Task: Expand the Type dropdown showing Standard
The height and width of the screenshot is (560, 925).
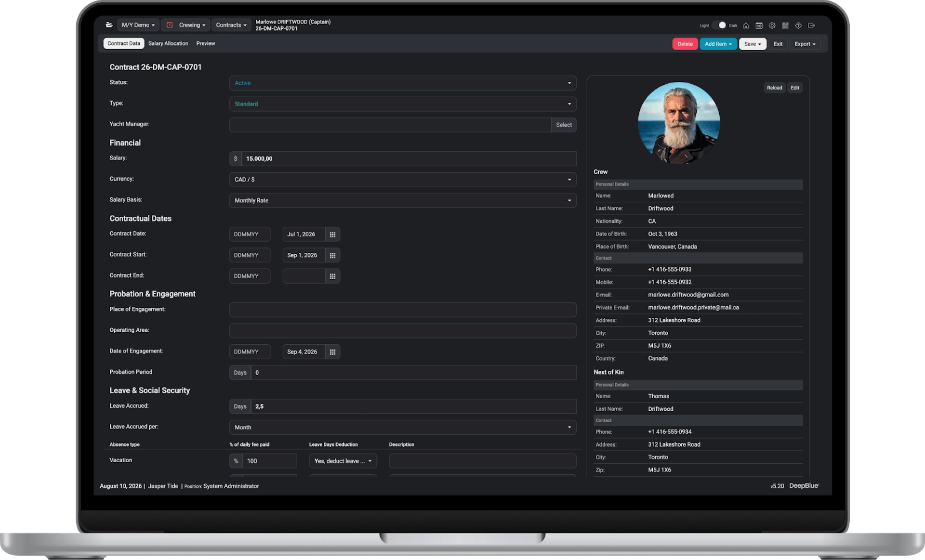Action: (403, 104)
